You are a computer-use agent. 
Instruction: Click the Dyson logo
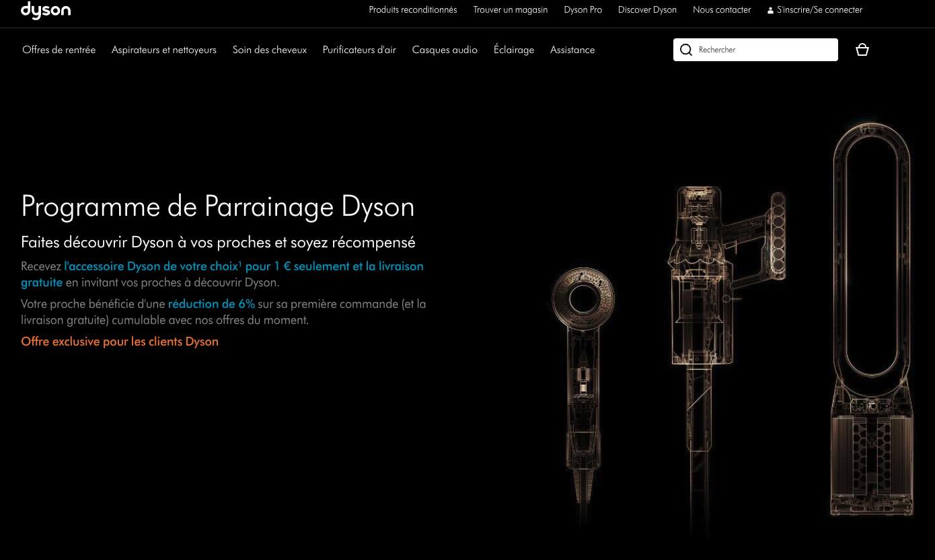tap(46, 10)
